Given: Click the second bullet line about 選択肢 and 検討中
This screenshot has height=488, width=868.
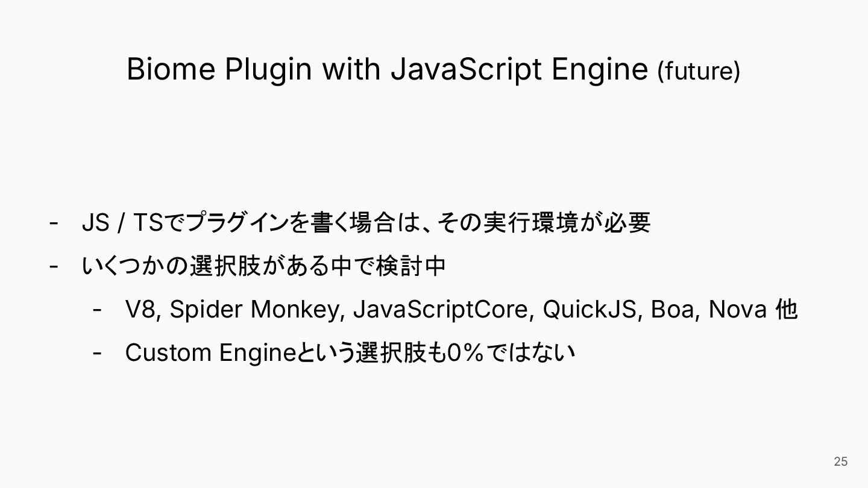Looking at the screenshot, I should [x=263, y=266].
